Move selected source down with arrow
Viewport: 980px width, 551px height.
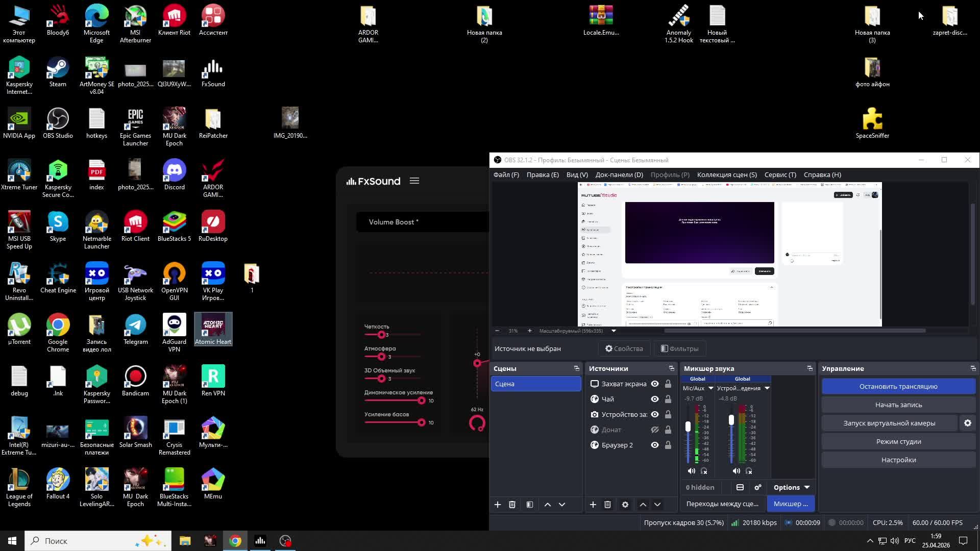[x=657, y=505]
